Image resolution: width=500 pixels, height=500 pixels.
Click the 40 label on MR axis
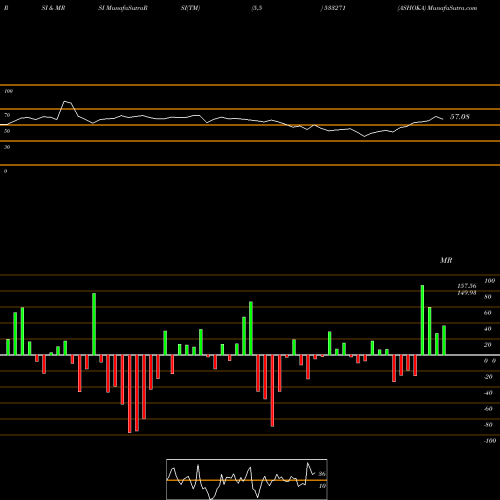pos(488,329)
